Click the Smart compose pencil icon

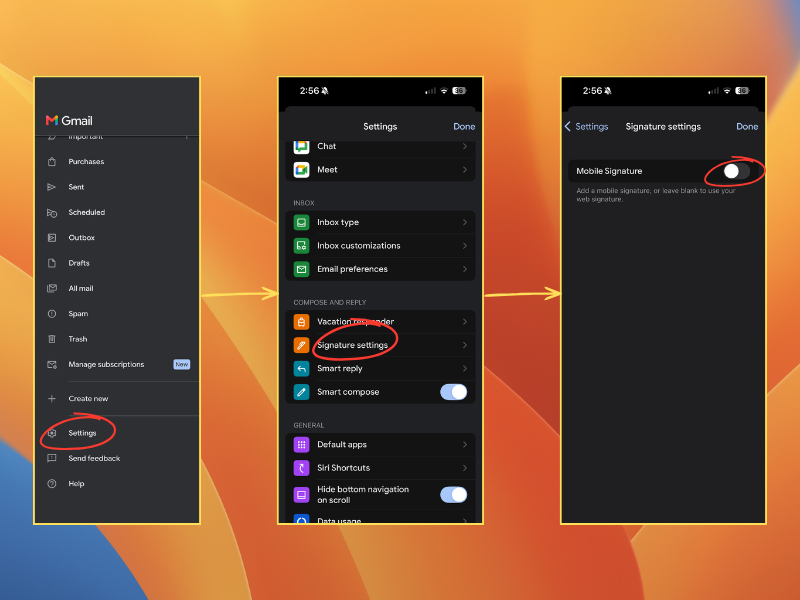coord(302,392)
